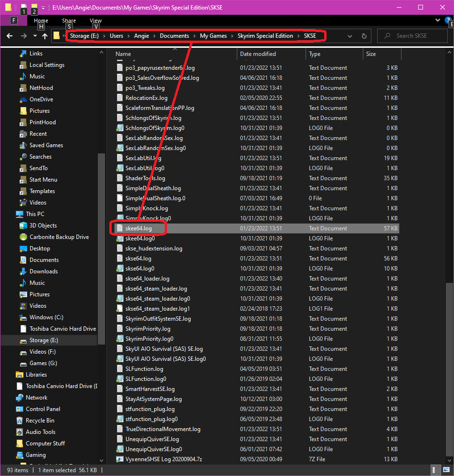Select Videos (F:) drive
Viewport: 454px width, 476px height.
[42, 352]
